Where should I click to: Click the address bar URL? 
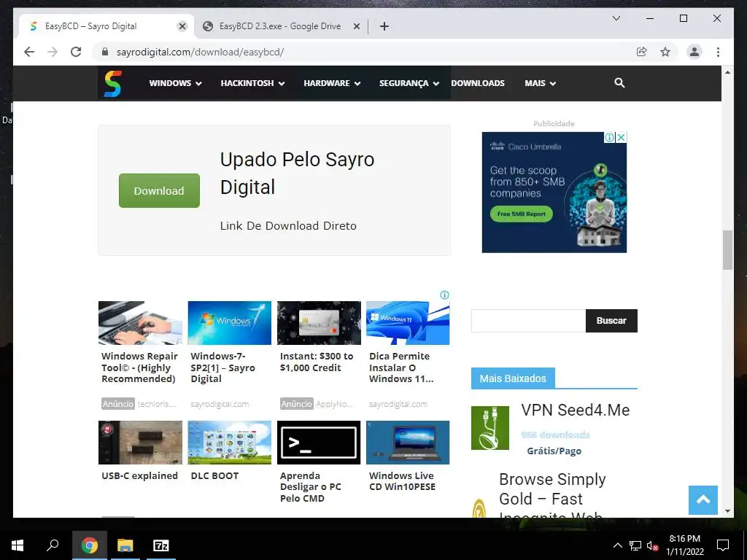tap(200, 52)
